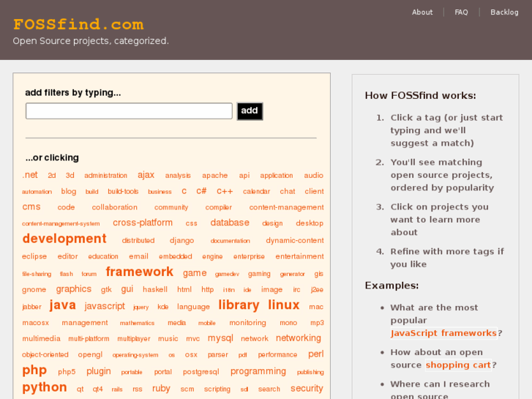
Task: Click the black add button
Action: tap(250, 111)
